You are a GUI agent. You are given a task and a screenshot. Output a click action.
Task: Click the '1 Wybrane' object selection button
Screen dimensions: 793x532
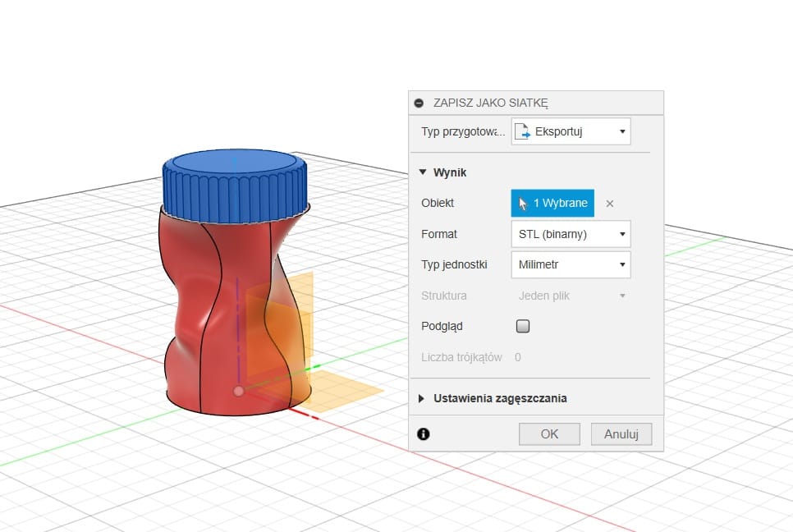coord(552,204)
